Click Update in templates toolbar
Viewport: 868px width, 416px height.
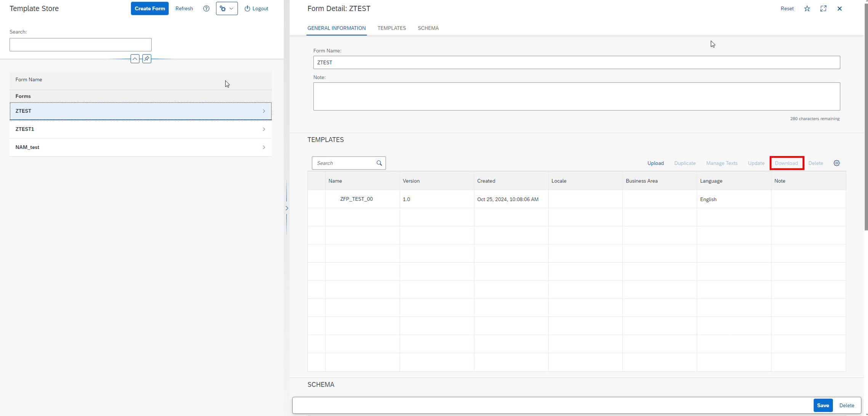[756, 163]
